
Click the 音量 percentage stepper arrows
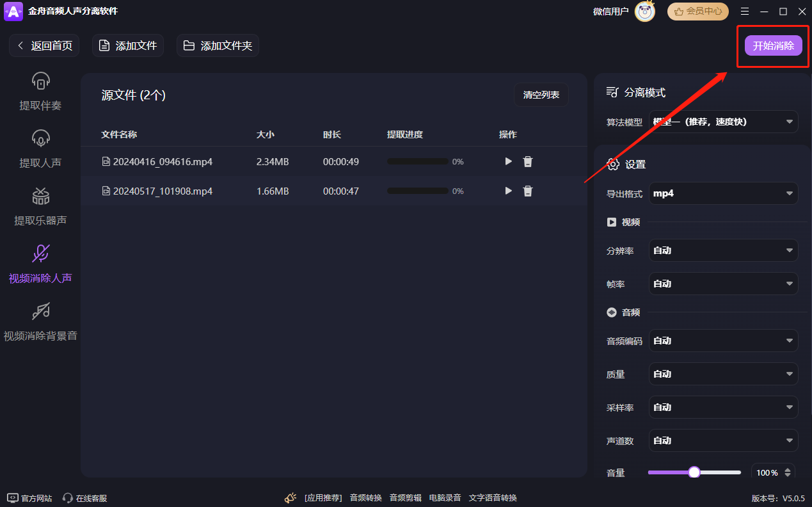788,472
